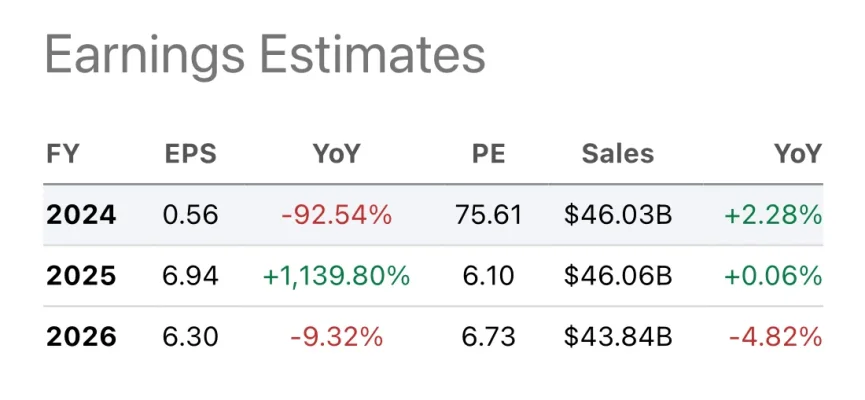
Task: Click the Earnings Estimates heading
Action: coord(265,55)
